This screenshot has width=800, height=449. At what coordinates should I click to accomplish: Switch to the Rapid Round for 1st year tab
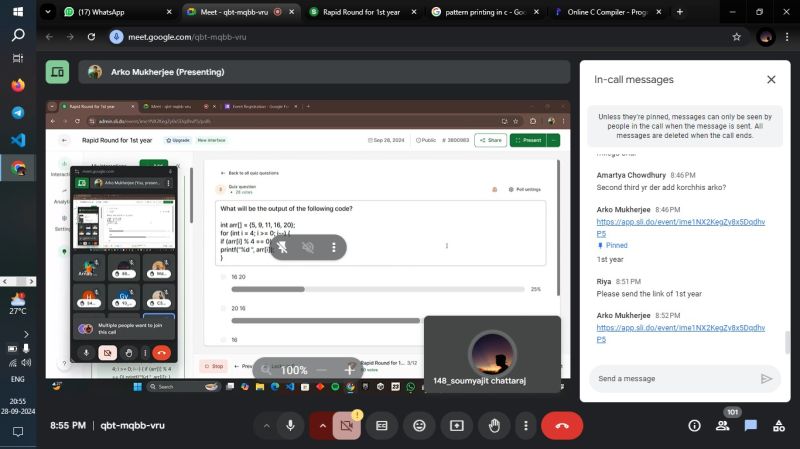coord(363,12)
